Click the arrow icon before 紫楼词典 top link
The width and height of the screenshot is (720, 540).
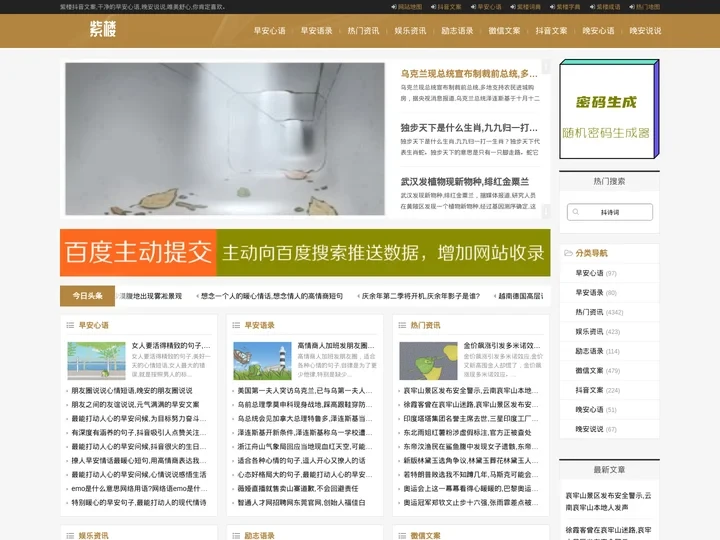513,7
